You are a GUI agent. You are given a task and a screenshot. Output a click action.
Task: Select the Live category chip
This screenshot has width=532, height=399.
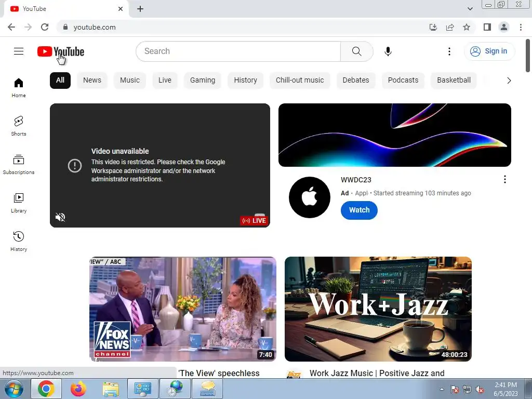tap(165, 81)
